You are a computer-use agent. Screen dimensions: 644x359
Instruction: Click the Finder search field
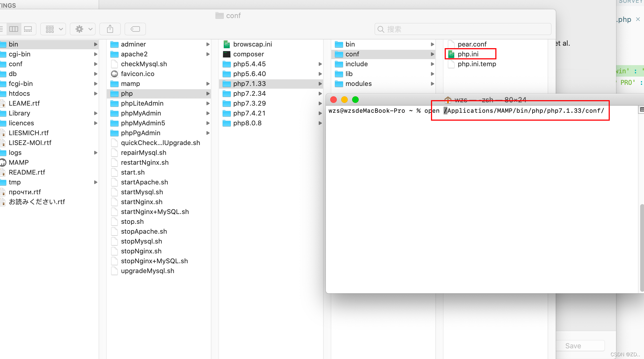pos(463,29)
